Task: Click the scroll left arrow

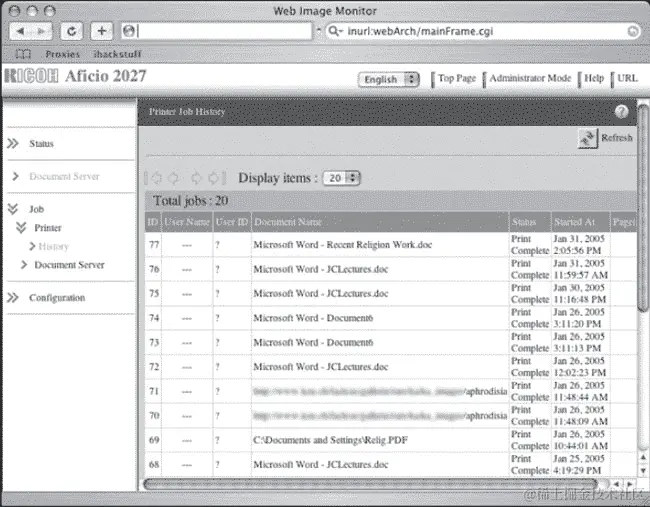Action: pos(617,484)
